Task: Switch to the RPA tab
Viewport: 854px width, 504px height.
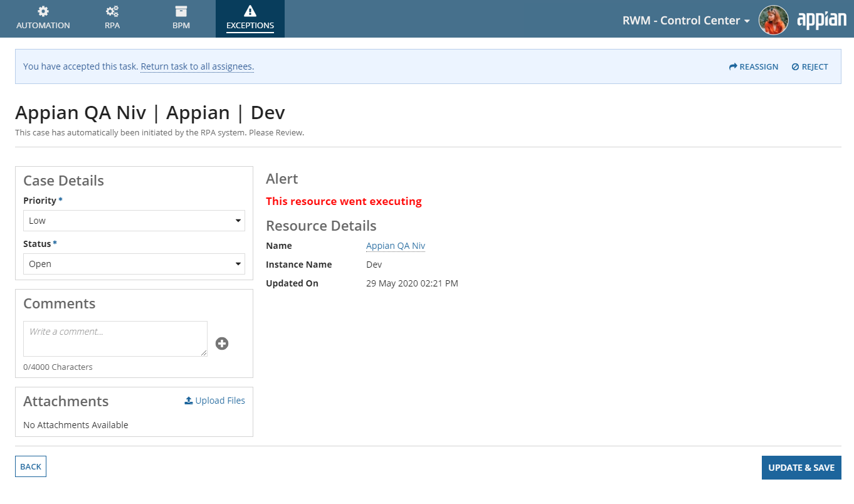Action: click(x=112, y=19)
